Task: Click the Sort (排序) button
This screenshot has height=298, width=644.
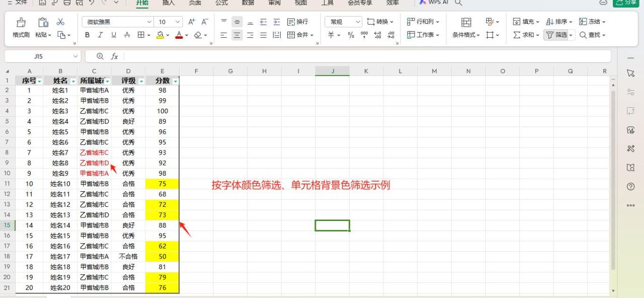Action: tap(559, 22)
